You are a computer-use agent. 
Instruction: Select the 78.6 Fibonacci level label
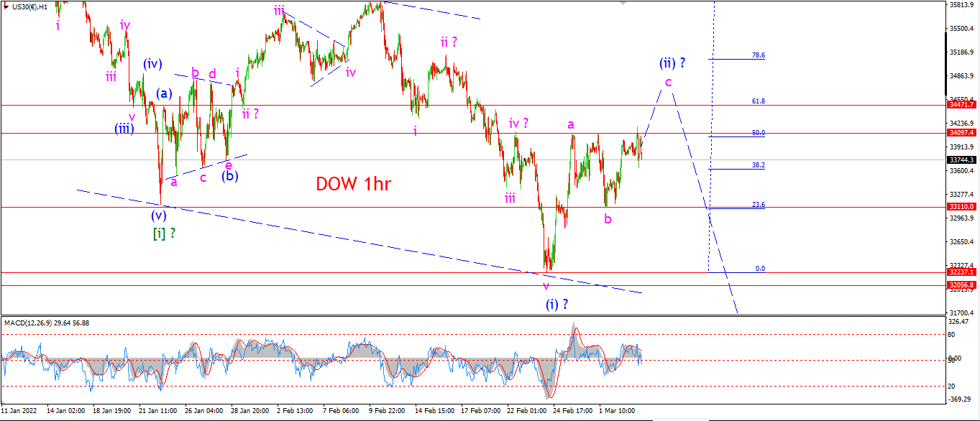pos(758,55)
